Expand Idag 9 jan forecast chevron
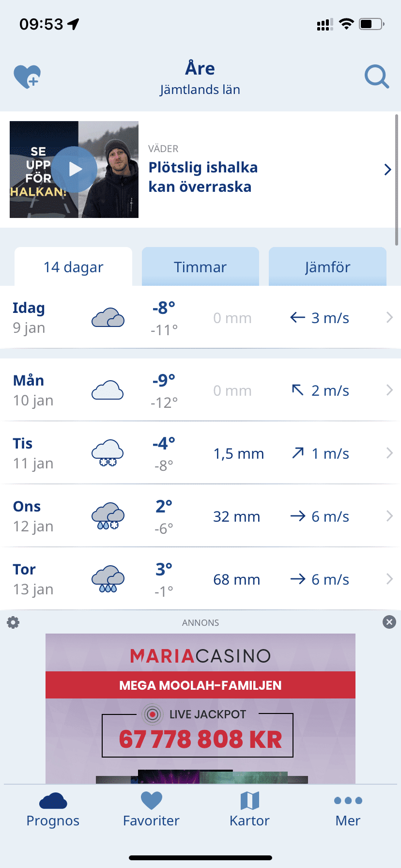Image resolution: width=401 pixels, height=868 pixels. click(x=389, y=318)
